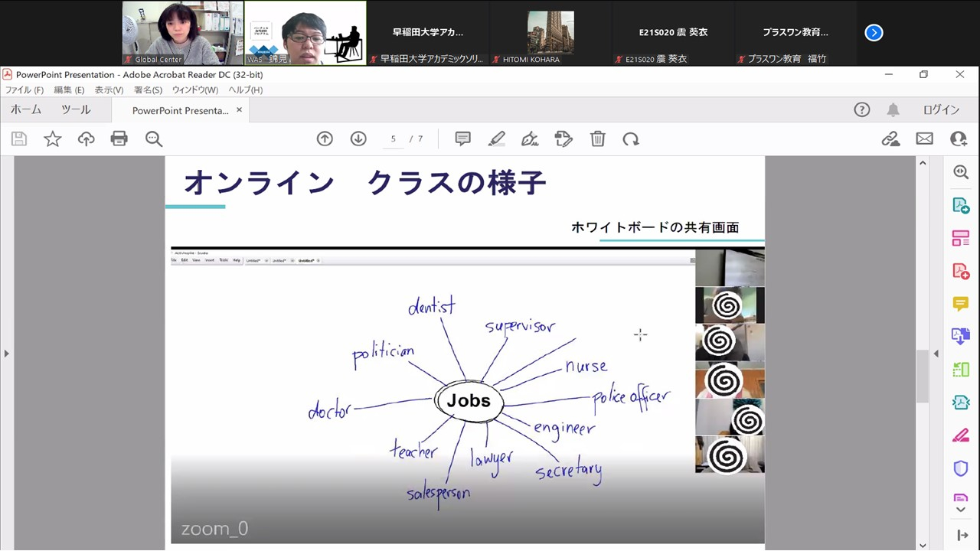Screen dimensions: 980x551
Task: Open ヘルプ(H) menu
Action: coord(245,90)
